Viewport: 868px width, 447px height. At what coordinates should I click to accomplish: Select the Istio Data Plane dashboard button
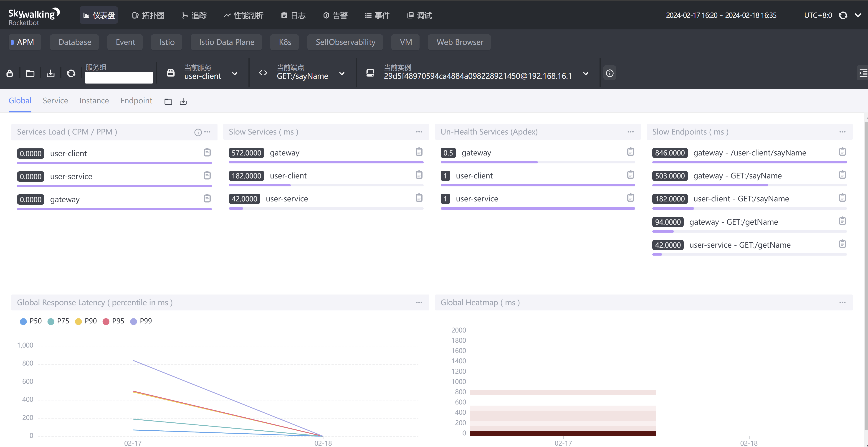click(226, 42)
